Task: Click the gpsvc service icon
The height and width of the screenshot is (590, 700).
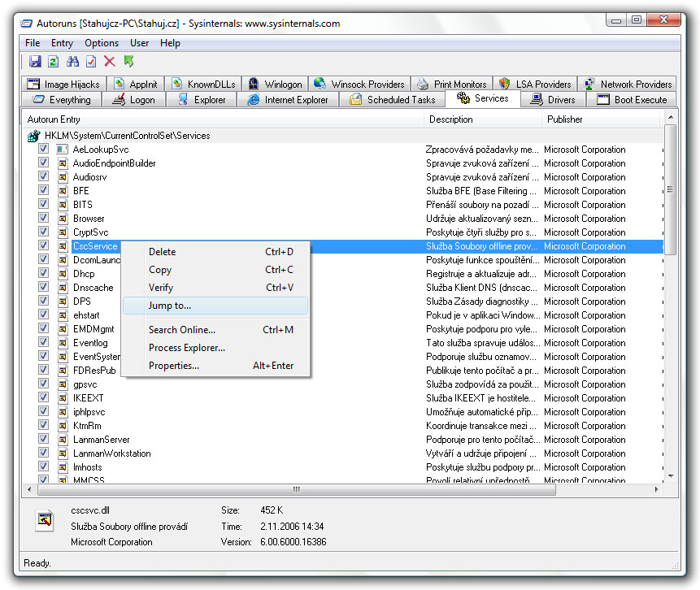Action: 63,384
